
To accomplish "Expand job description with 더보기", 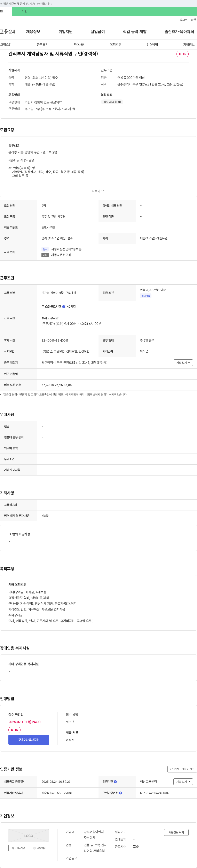I will pyautogui.click(x=98, y=191).
